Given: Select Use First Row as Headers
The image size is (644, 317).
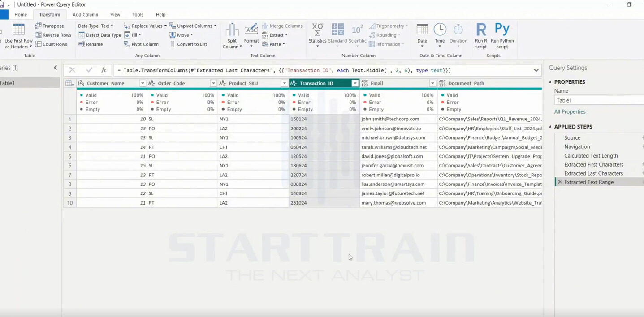Looking at the screenshot, I should coord(18,36).
